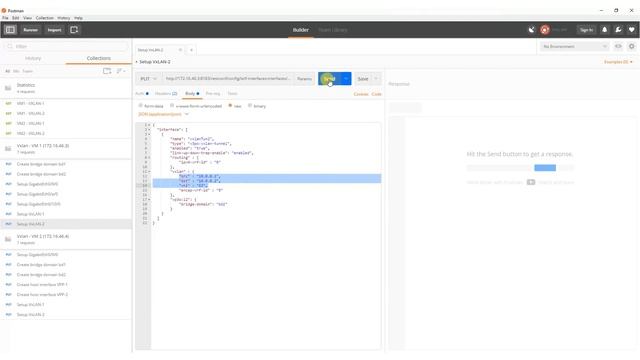Toggle the sidebar with the layout icon
The height and width of the screenshot is (360, 640).
(x=10, y=30)
